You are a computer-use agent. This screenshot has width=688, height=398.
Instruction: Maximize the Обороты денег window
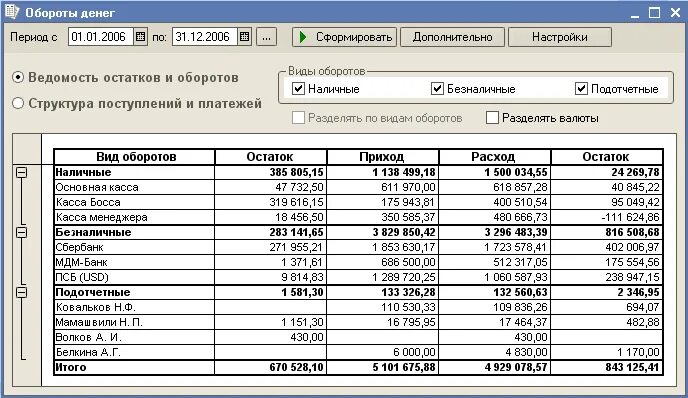point(654,13)
